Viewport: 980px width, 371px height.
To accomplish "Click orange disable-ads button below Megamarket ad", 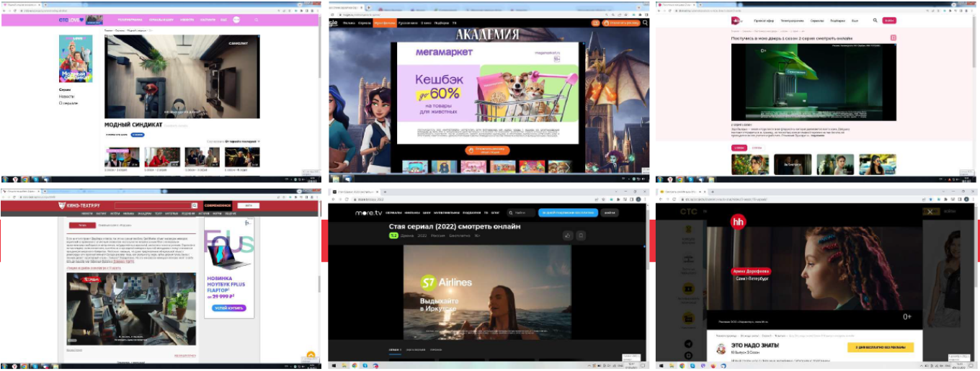I will (x=489, y=150).
